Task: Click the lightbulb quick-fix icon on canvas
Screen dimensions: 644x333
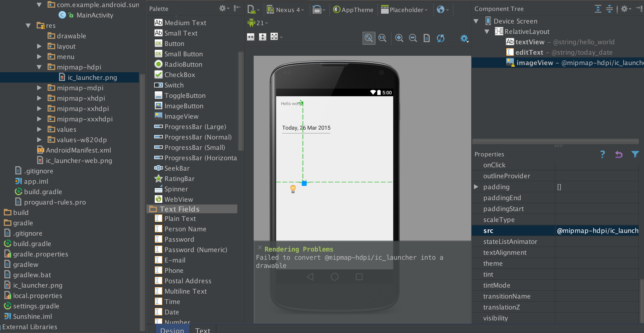Action: pos(293,189)
